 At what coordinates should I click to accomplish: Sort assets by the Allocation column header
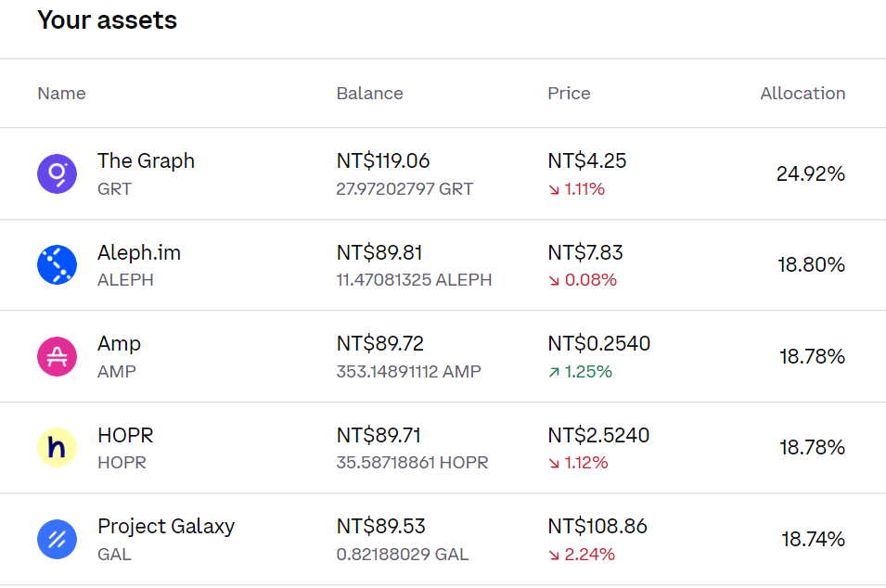point(803,93)
